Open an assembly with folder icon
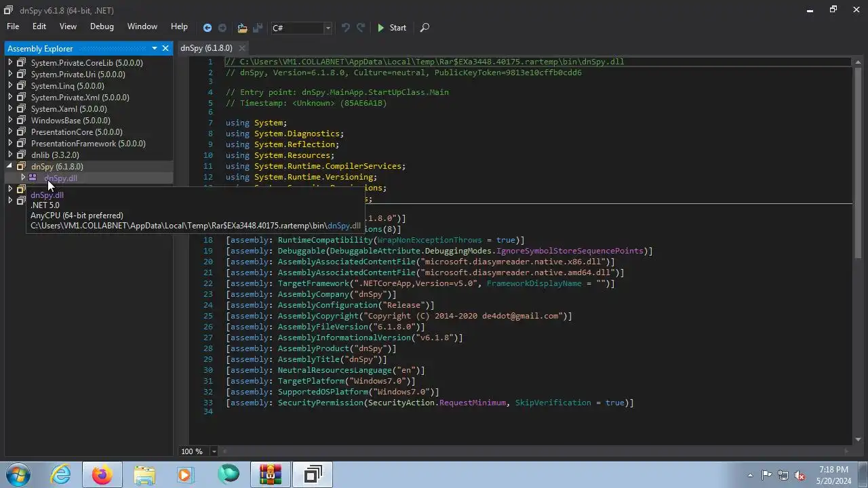This screenshot has width=868, height=488. (242, 28)
